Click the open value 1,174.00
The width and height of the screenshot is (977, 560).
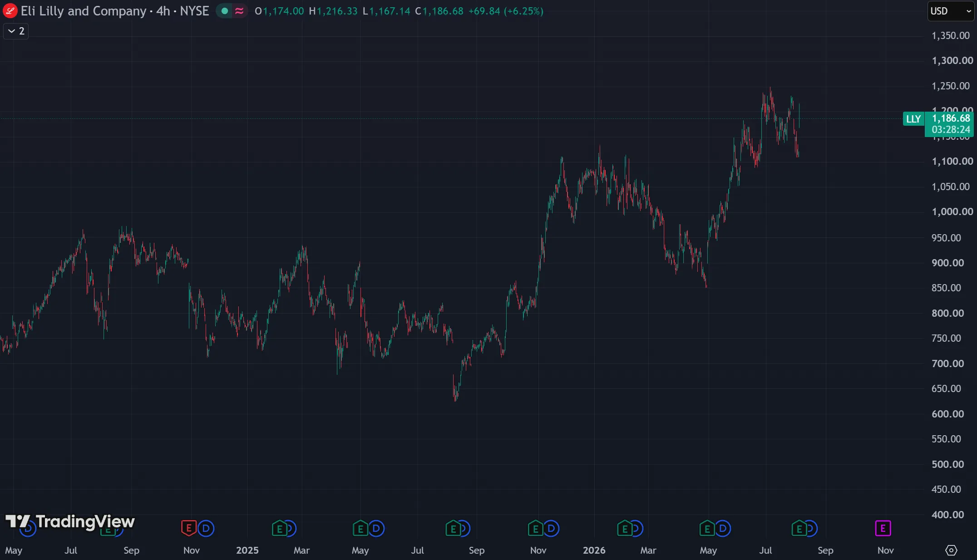coord(284,11)
